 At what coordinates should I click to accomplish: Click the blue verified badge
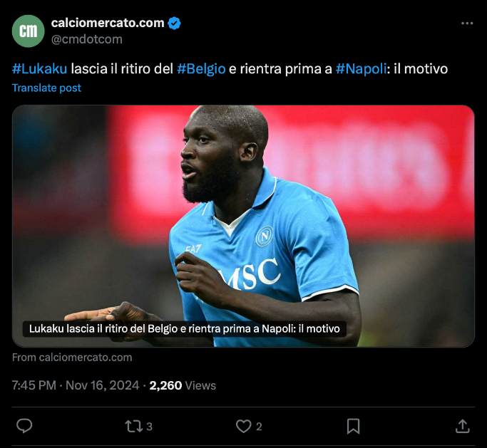(x=174, y=24)
